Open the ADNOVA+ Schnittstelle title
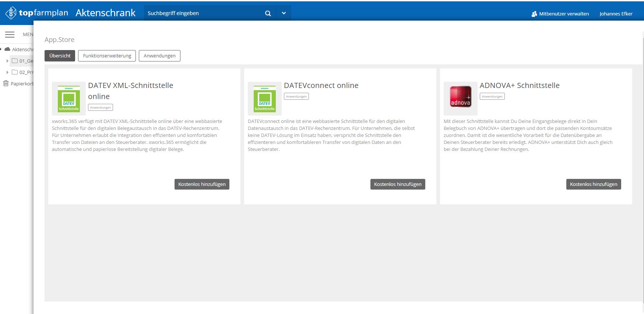This screenshot has width=644, height=314. click(x=520, y=85)
